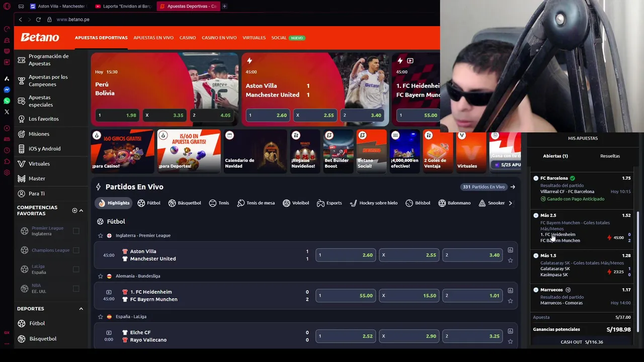Open Opera sidebar settings gear
This screenshot has height=362, width=644.
click(7, 172)
